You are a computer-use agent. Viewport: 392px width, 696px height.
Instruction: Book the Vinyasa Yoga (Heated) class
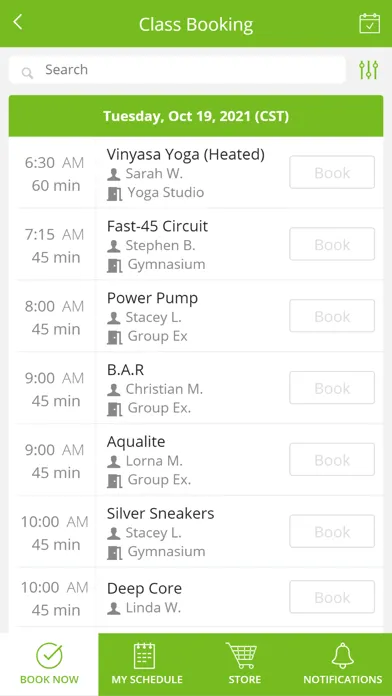[332, 172]
